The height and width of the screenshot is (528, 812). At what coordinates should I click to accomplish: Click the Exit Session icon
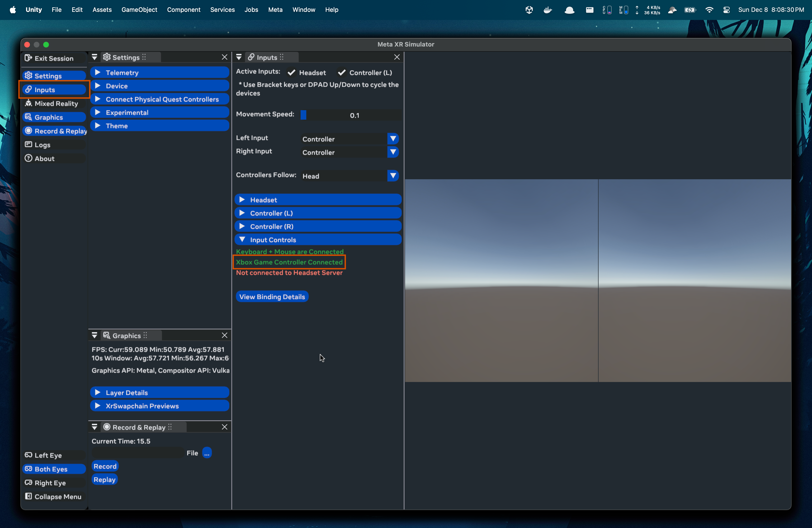tap(28, 58)
